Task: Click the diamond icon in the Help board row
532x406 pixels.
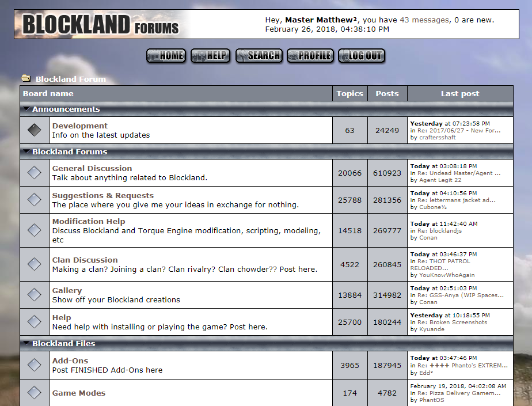Action: click(x=35, y=322)
